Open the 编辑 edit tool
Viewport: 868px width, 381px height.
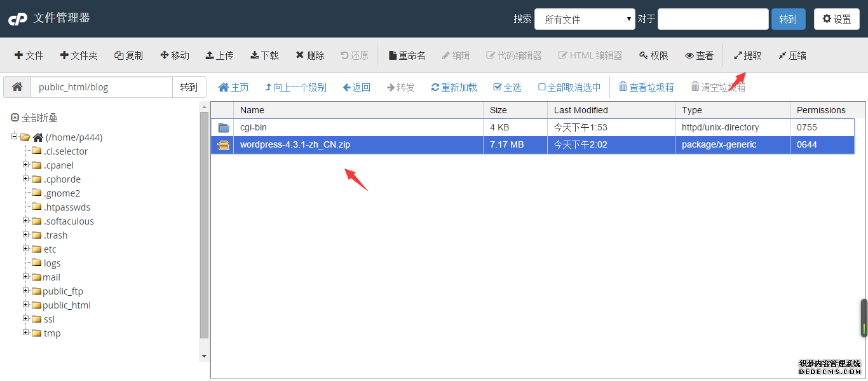456,55
